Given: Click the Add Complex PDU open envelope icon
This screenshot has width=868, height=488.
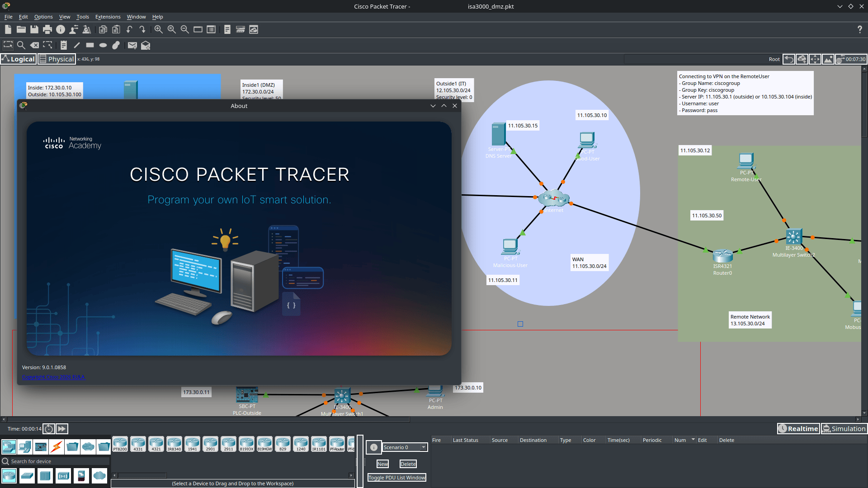Looking at the screenshot, I should point(146,45).
